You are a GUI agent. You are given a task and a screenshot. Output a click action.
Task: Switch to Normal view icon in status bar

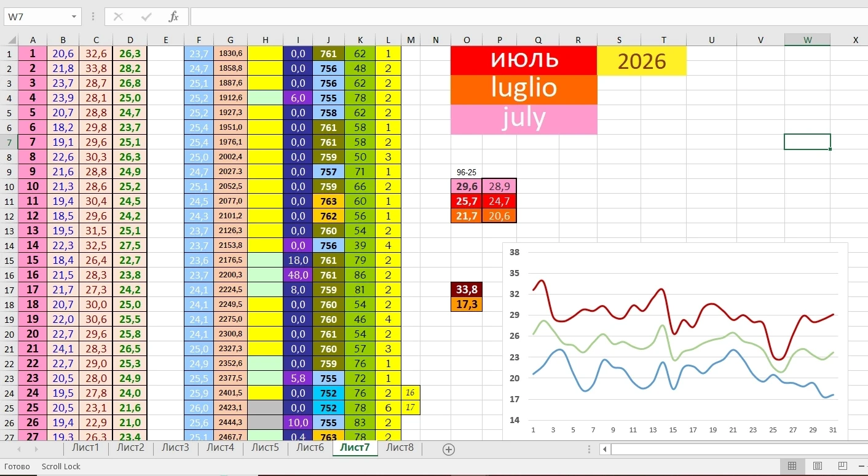tap(792, 466)
